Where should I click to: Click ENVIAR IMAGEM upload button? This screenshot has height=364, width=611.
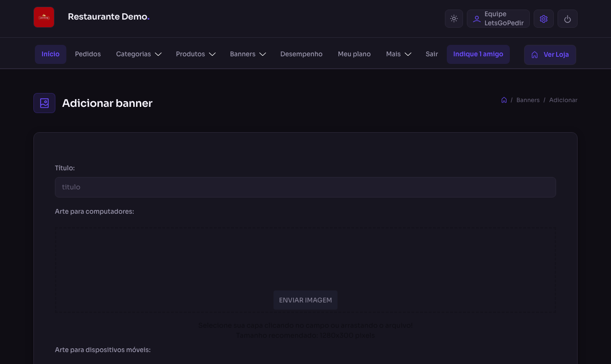(x=305, y=300)
